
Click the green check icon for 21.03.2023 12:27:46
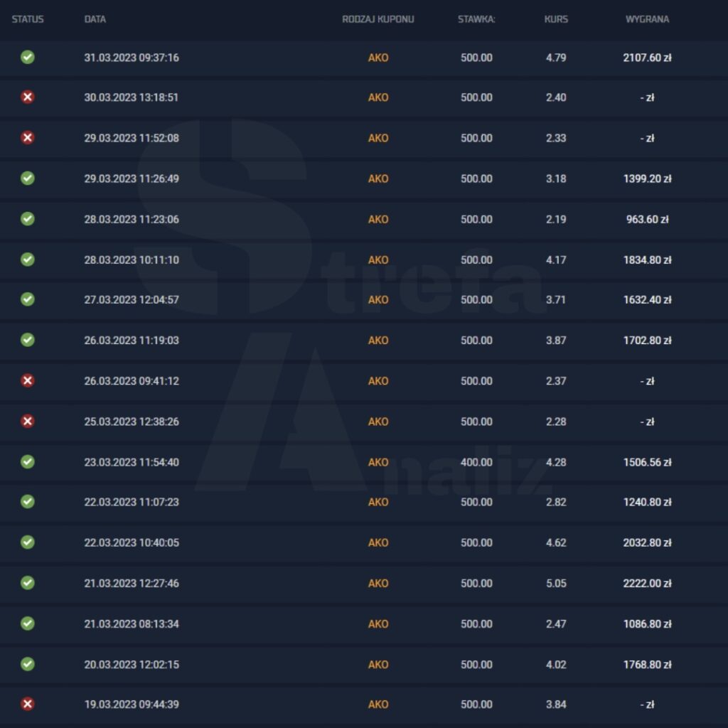click(28, 583)
